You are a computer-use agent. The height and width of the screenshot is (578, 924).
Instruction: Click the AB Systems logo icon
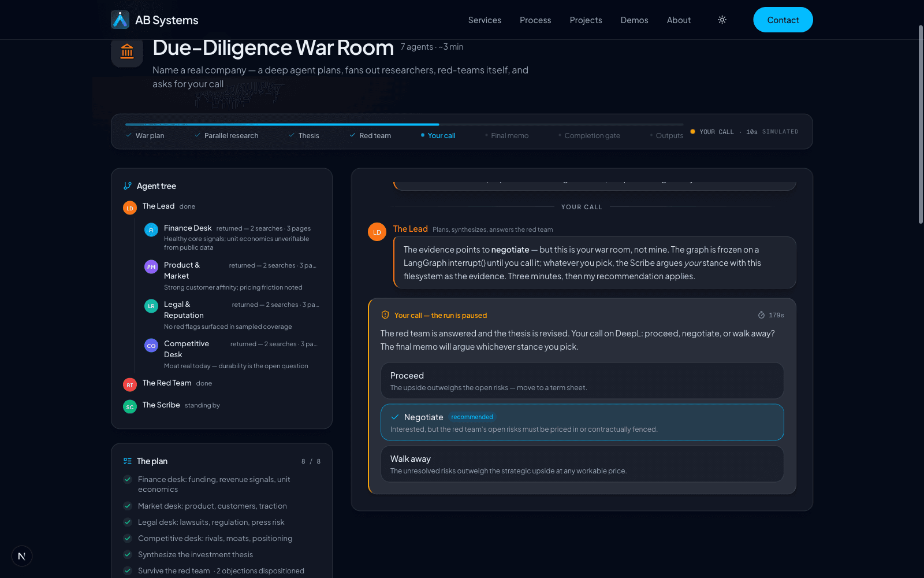[120, 20]
